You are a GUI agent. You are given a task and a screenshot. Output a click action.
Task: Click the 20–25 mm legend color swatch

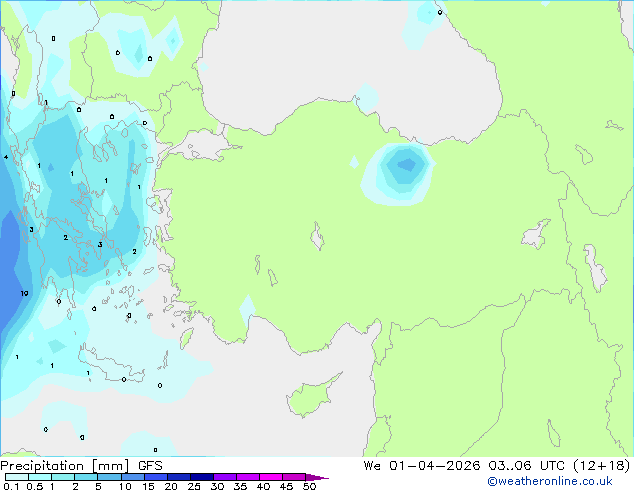(x=178, y=477)
